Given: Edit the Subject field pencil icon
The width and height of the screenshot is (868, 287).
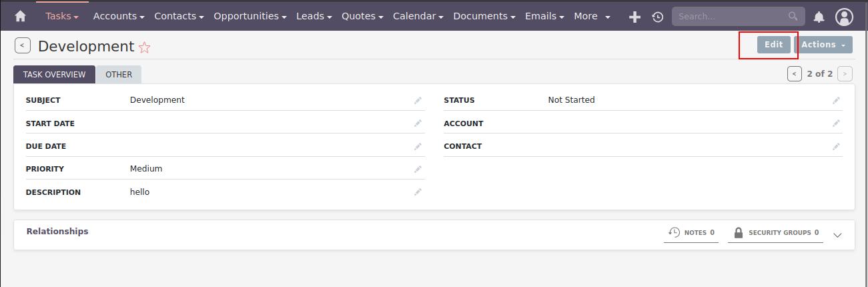Looking at the screenshot, I should 418,100.
